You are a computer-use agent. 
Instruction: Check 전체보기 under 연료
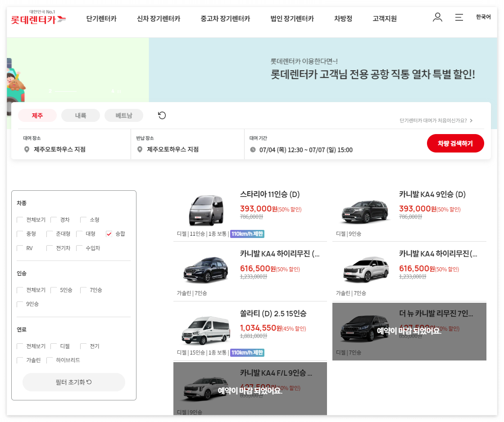click(x=20, y=346)
